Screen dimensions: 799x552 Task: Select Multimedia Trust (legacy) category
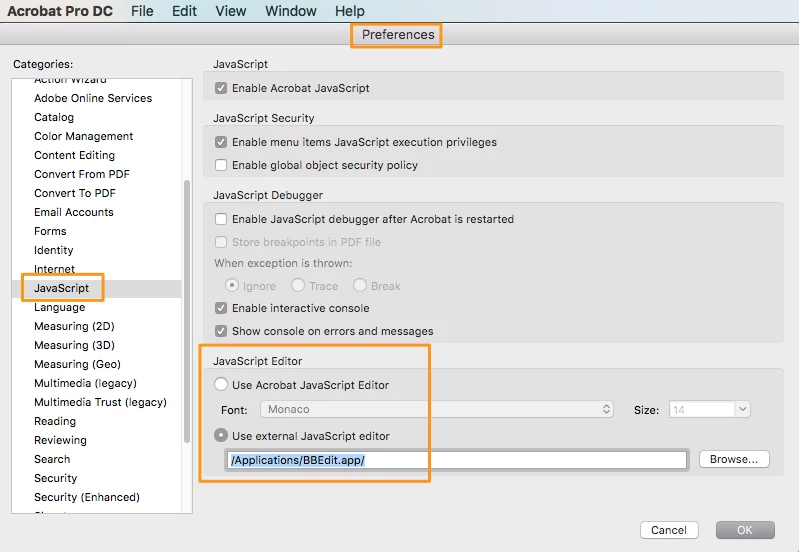point(100,402)
